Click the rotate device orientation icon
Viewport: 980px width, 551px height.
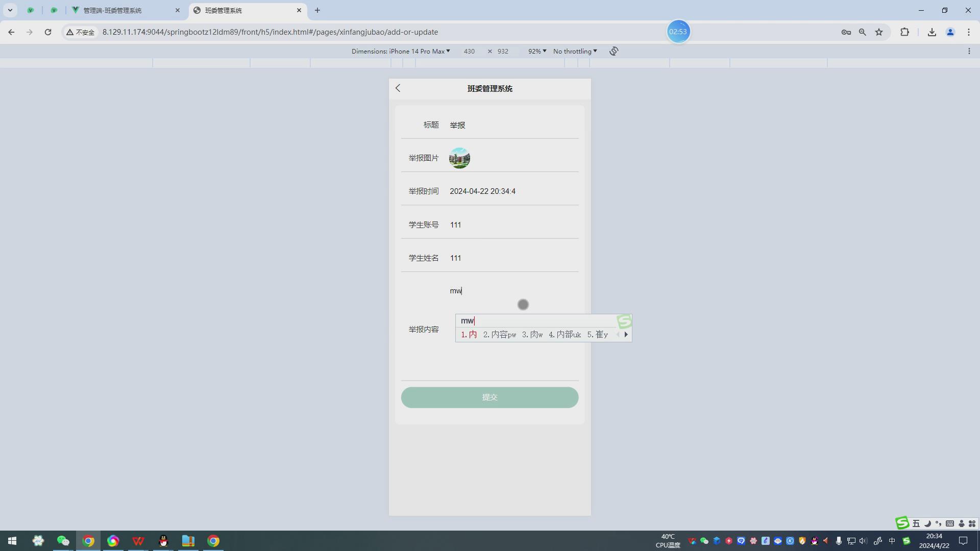pos(614,51)
